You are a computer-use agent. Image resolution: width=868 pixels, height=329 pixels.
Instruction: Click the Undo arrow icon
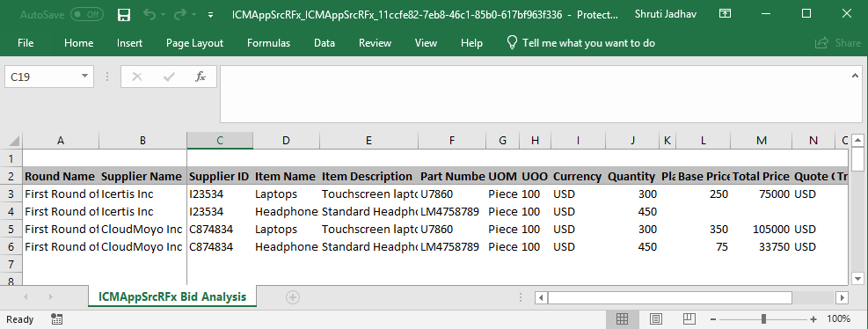coord(150,15)
